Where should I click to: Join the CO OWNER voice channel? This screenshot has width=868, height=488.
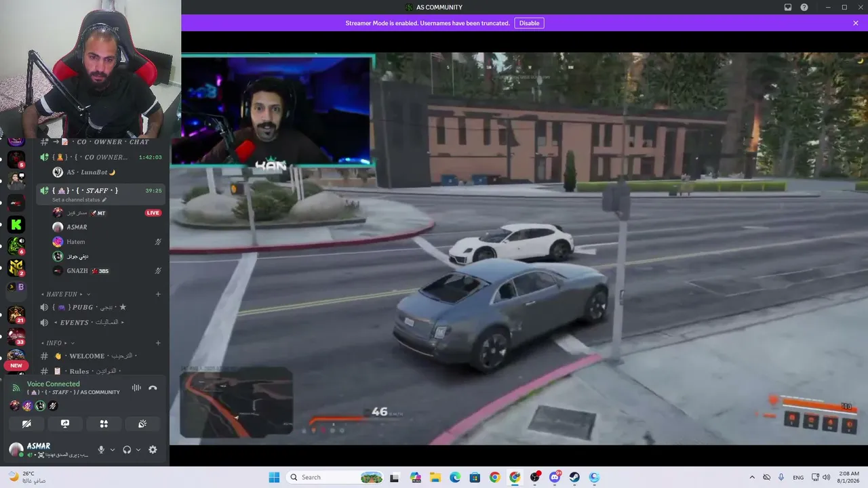tap(100, 157)
